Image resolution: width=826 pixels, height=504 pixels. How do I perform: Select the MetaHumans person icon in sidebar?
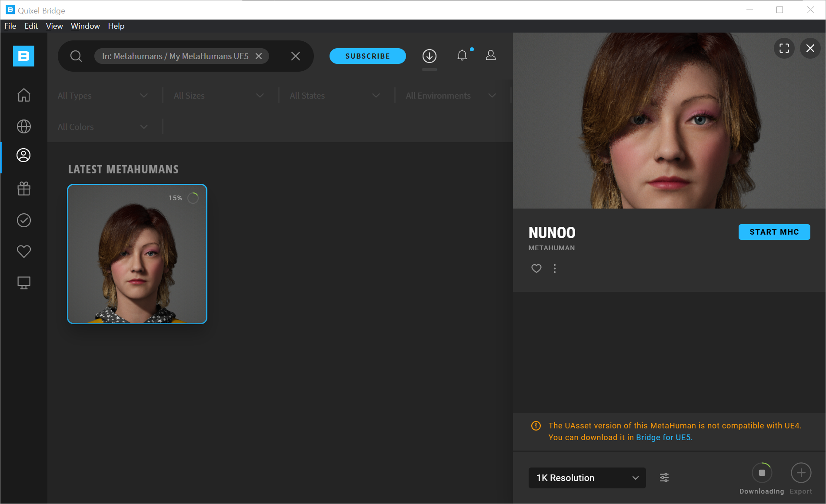[x=23, y=155]
